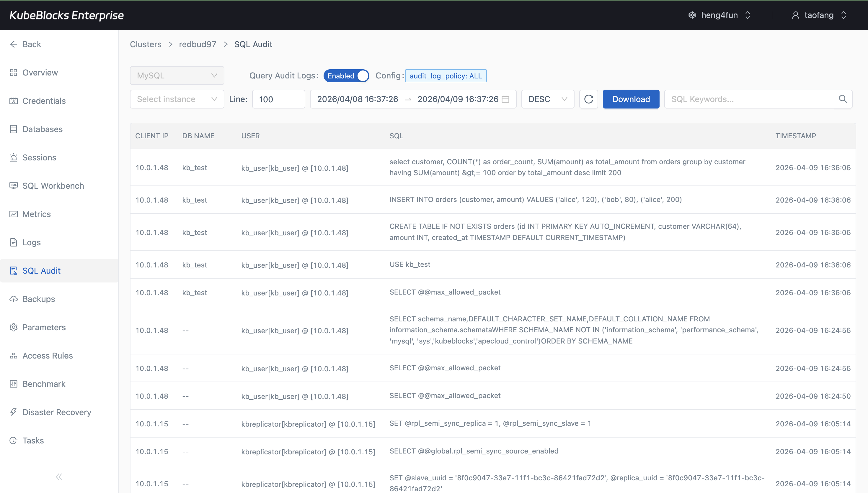Navigate to redbud97 in the breadcrumb
This screenshot has height=493, width=868.
[x=198, y=44]
